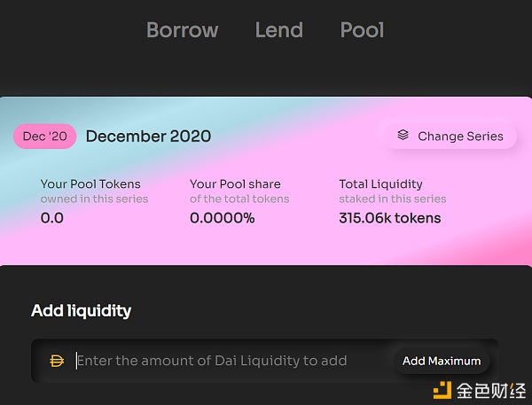Click the 金色财经 watermark text

click(491, 391)
